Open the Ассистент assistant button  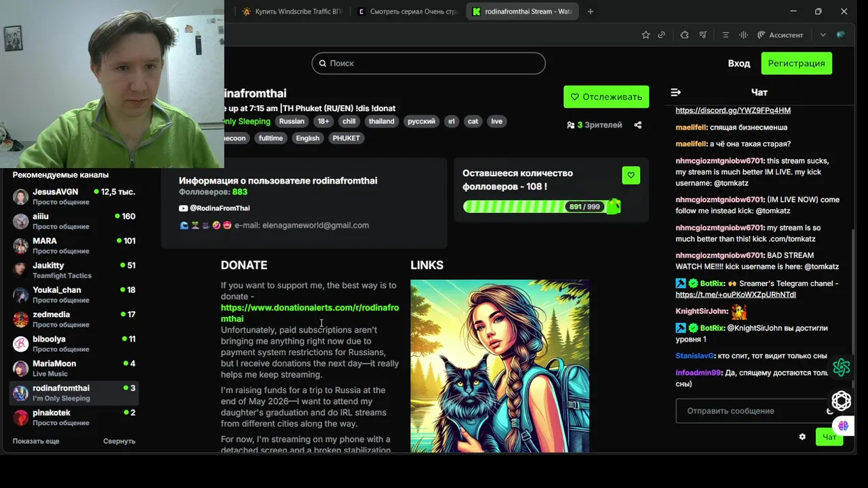(781, 35)
